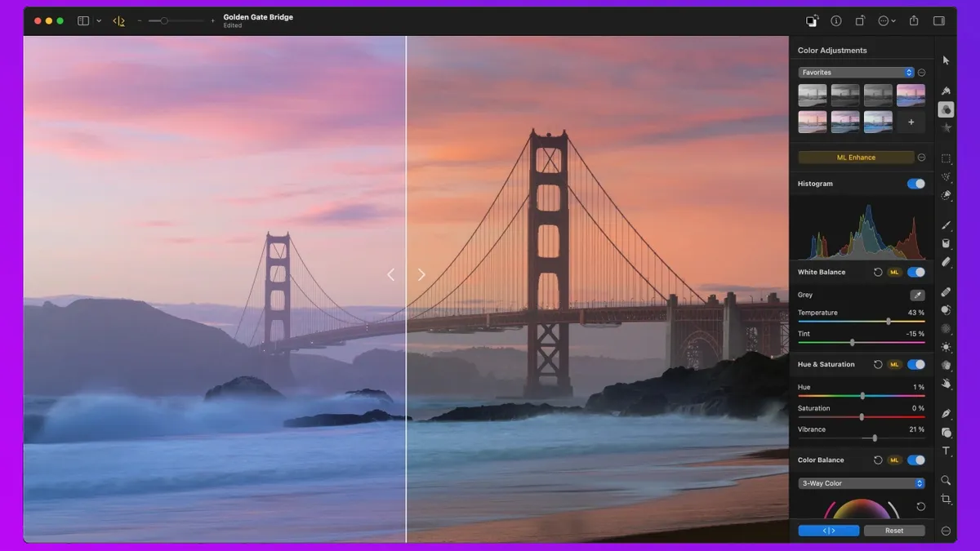980x551 pixels.
Task: Turn off the Histogram switch
Action: pos(915,184)
